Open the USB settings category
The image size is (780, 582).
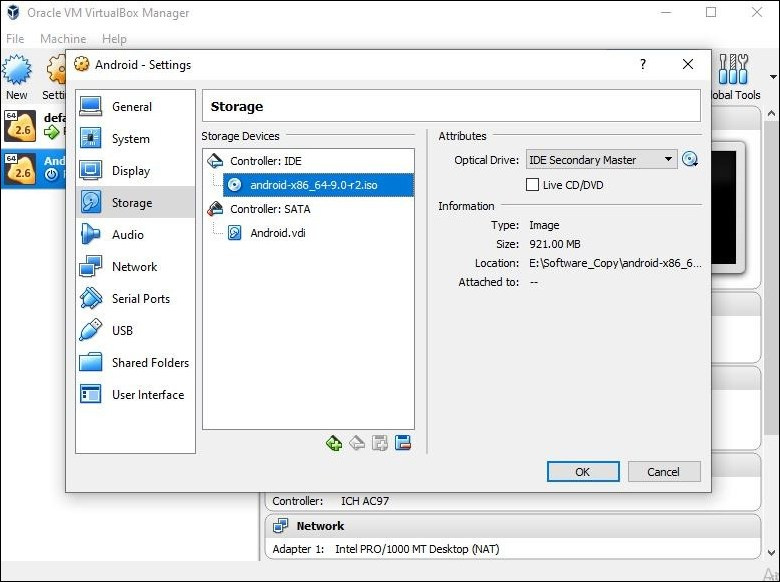[135, 330]
